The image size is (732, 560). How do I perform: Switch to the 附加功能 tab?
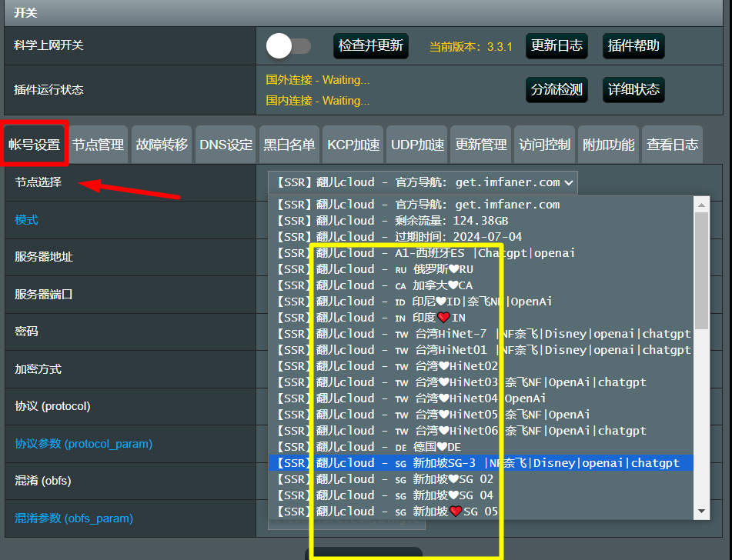608,144
